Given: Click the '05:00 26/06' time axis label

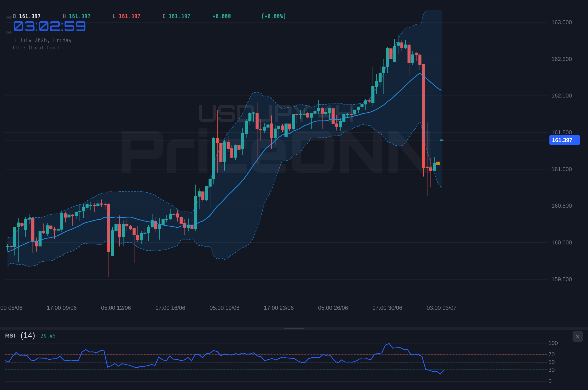Looking at the screenshot, I should point(333,308).
